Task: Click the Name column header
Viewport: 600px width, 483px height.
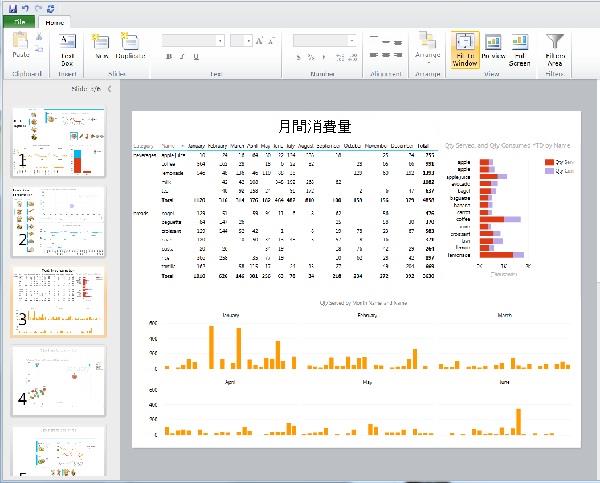Action: tap(168, 146)
